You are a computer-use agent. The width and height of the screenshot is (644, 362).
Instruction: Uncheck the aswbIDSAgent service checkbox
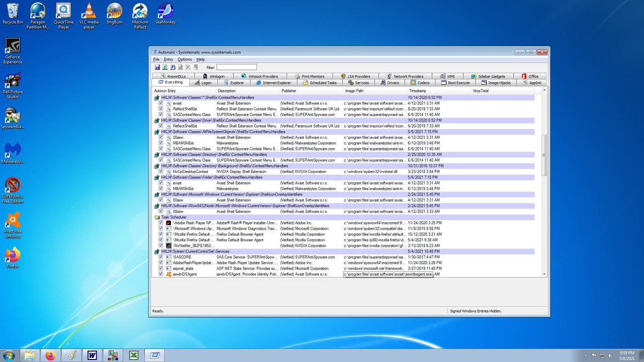click(161, 274)
